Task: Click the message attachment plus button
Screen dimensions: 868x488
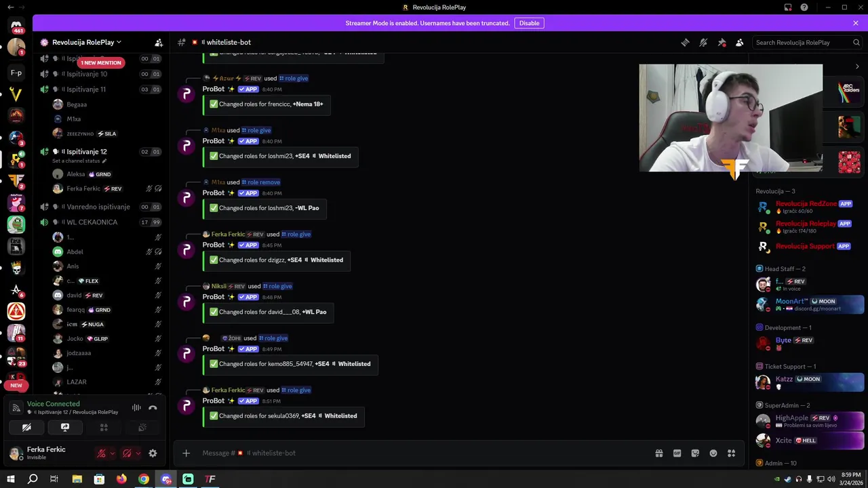Action: [186, 453]
